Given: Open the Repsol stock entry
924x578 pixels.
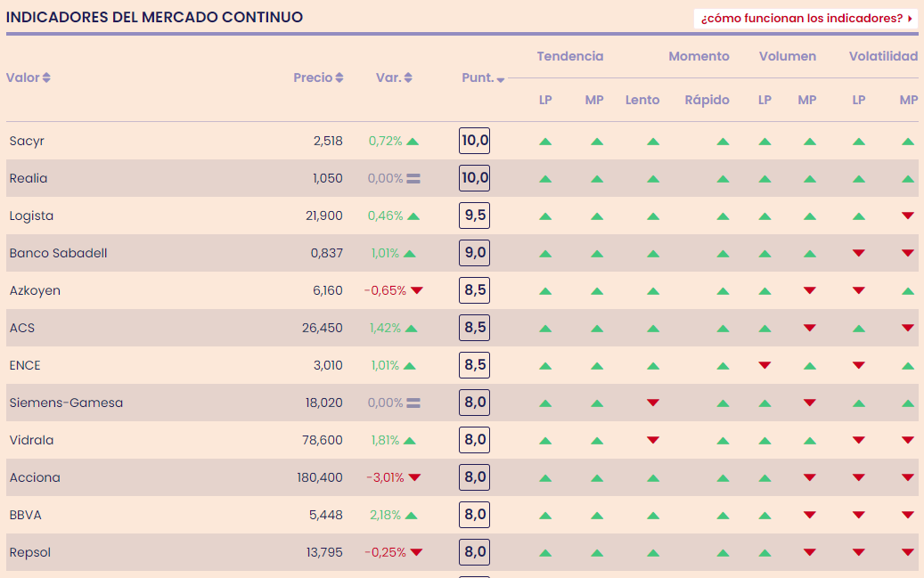Looking at the screenshot, I should 30,552.
